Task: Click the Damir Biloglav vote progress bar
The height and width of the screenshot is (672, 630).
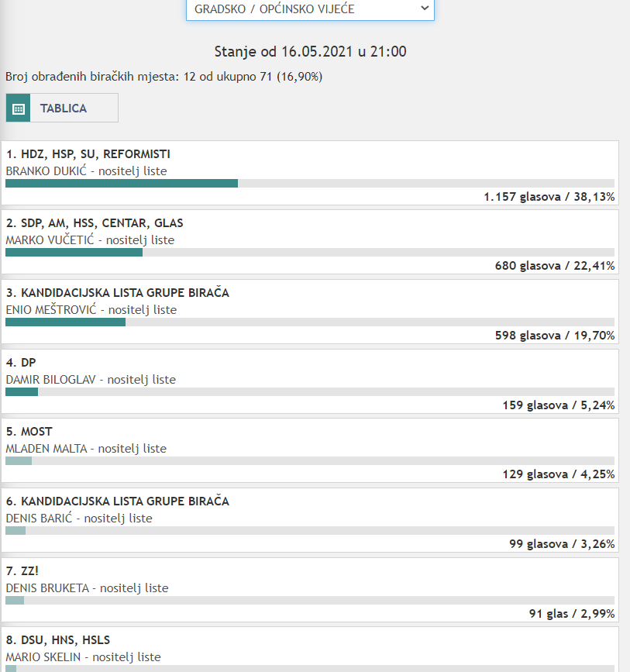Action: 310,391
